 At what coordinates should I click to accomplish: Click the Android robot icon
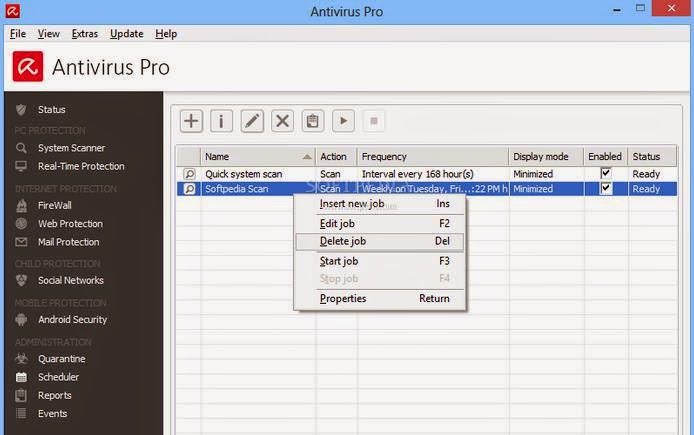21,320
